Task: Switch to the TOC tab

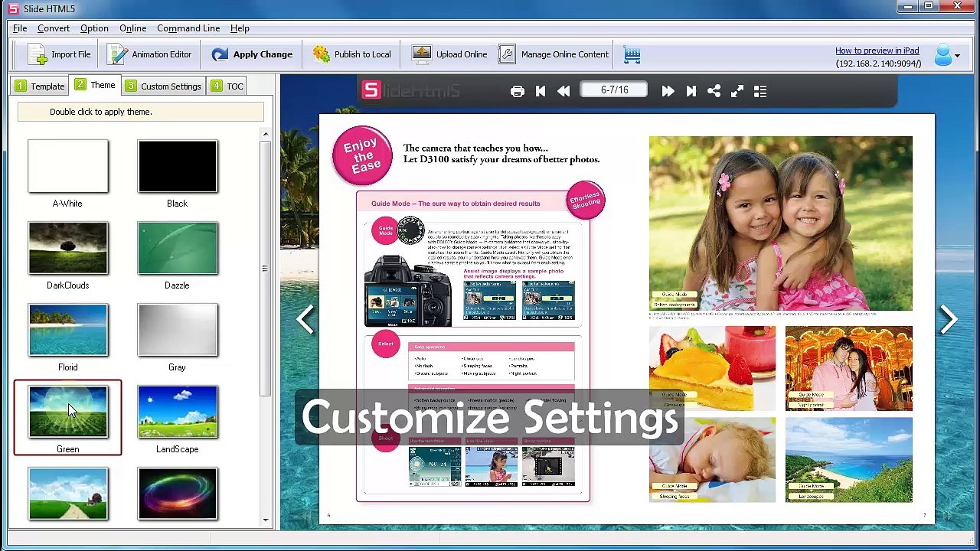Action: (x=227, y=86)
